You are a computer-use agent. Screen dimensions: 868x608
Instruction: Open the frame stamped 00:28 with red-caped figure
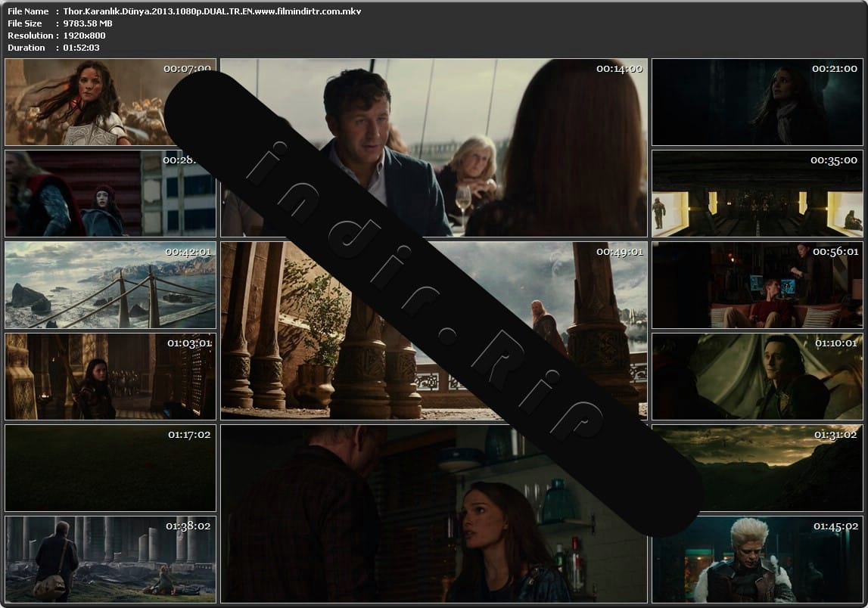coord(110,194)
